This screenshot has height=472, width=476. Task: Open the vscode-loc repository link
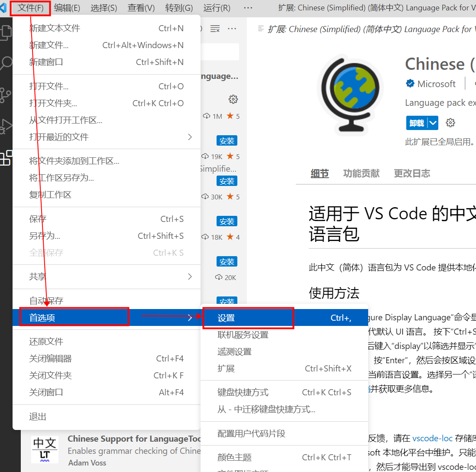point(432,438)
